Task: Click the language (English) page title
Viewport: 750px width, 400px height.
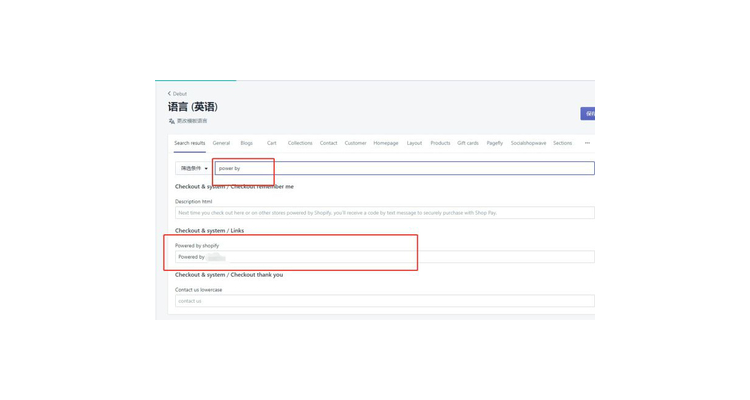Action: point(193,107)
